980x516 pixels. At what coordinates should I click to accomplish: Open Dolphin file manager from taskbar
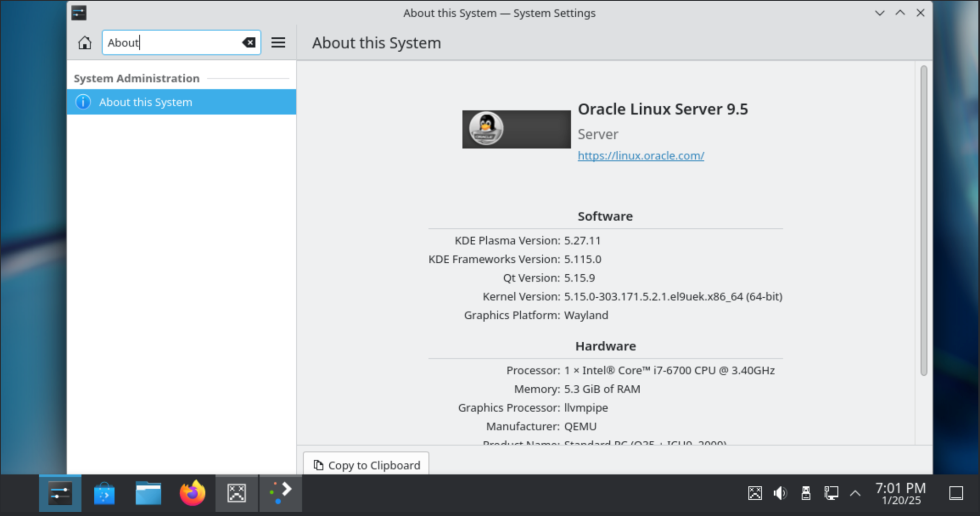(148, 494)
